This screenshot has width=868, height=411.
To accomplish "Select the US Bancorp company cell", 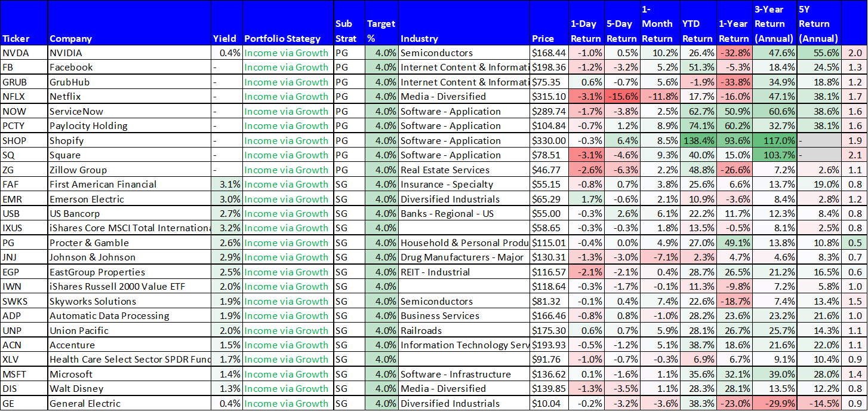I will 130,213.
